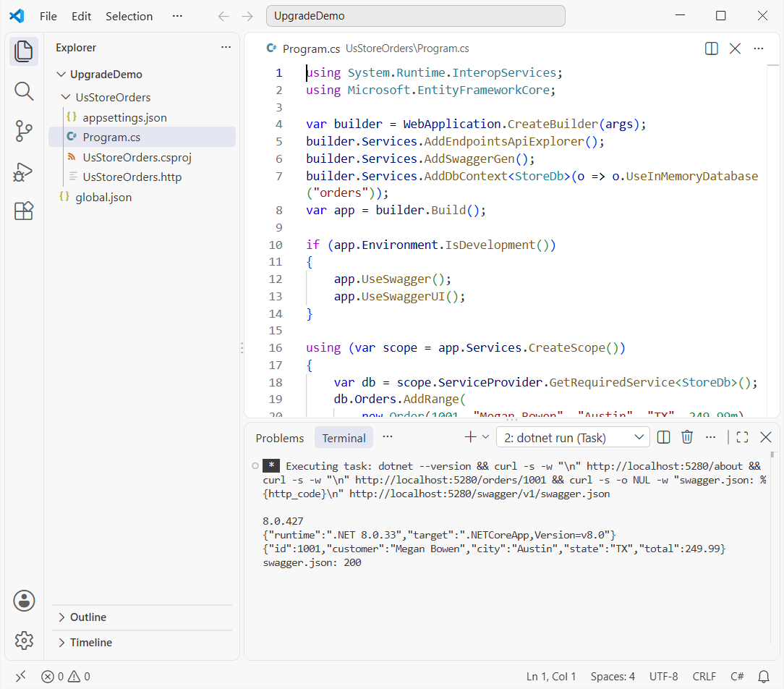Click the Program.cs editor tab label
The height and width of the screenshot is (689, 784).
click(311, 48)
